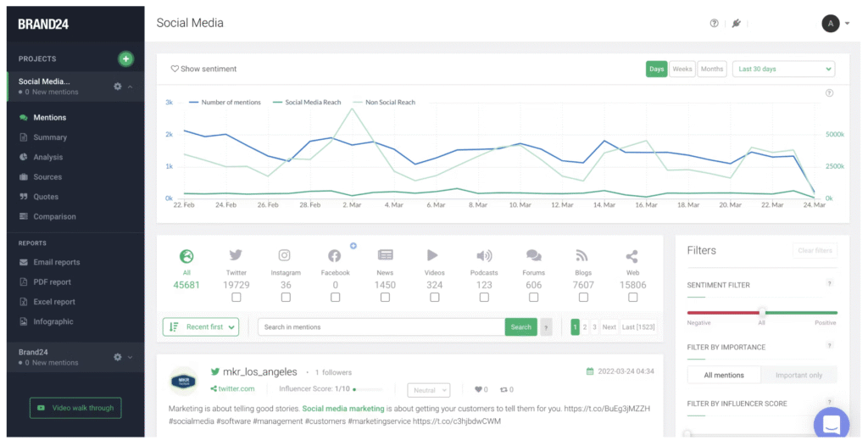Open the Last 30 days dropdown
This screenshot has width=868, height=446.
[783, 70]
